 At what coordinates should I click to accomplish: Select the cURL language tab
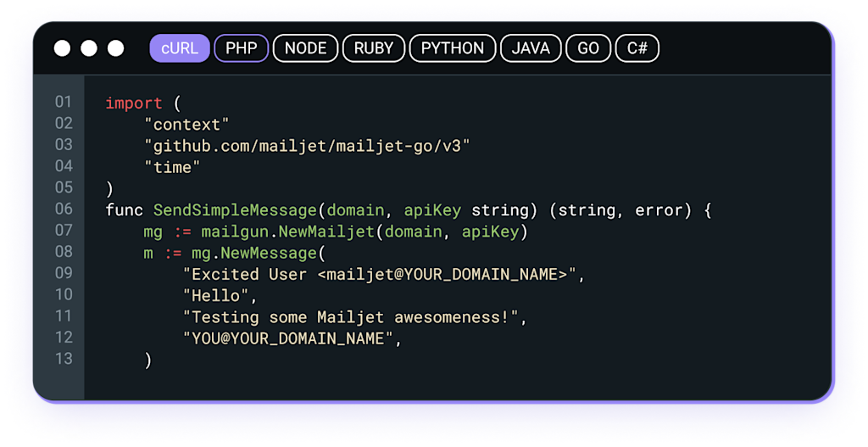coord(179,48)
